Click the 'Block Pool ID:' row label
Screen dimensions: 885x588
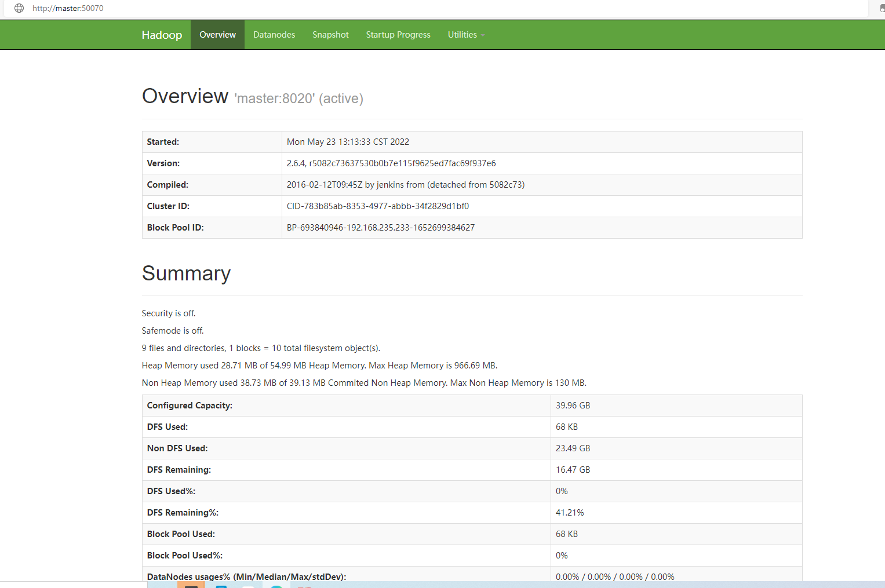click(x=175, y=228)
